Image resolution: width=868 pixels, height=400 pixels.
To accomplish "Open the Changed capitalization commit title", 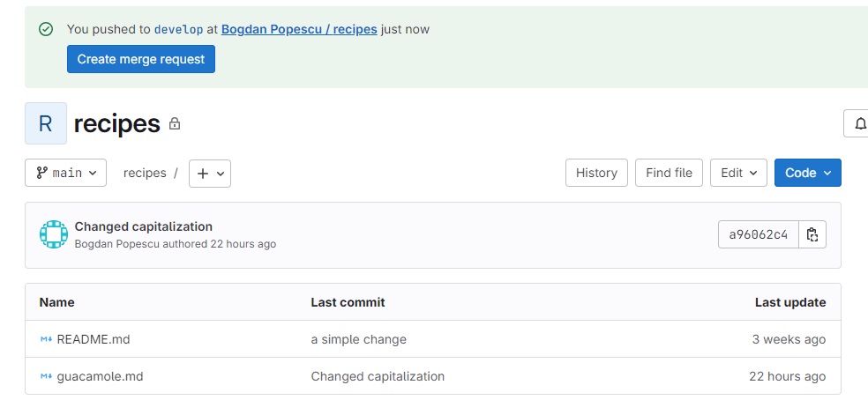I will [x=144, y=226].
